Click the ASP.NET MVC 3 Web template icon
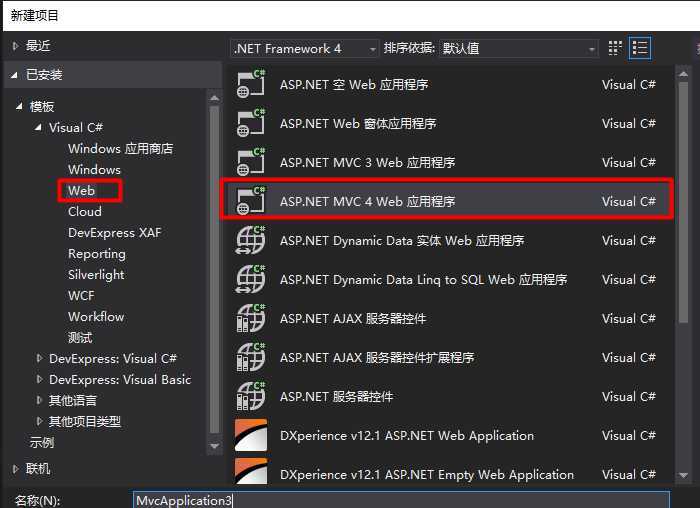The image size is (700, 508). (250, 162)
